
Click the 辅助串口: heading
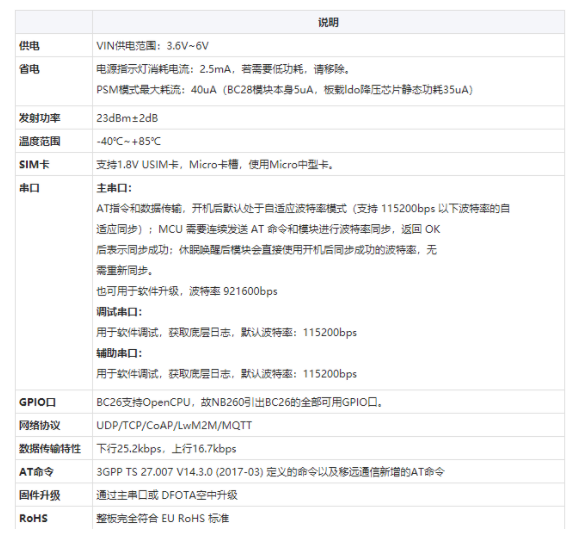pos(119,353)
